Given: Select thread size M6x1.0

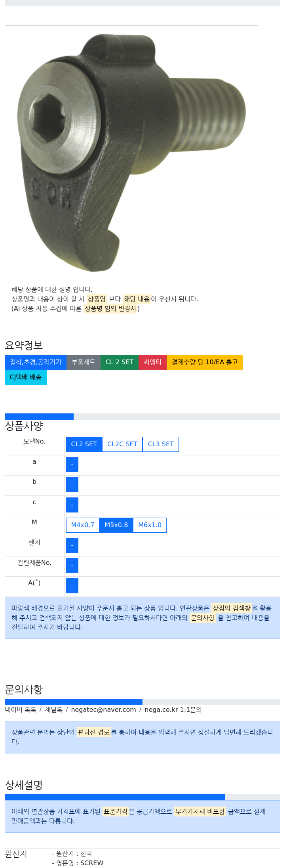Looking at the screenshot, I should (150, 525).
